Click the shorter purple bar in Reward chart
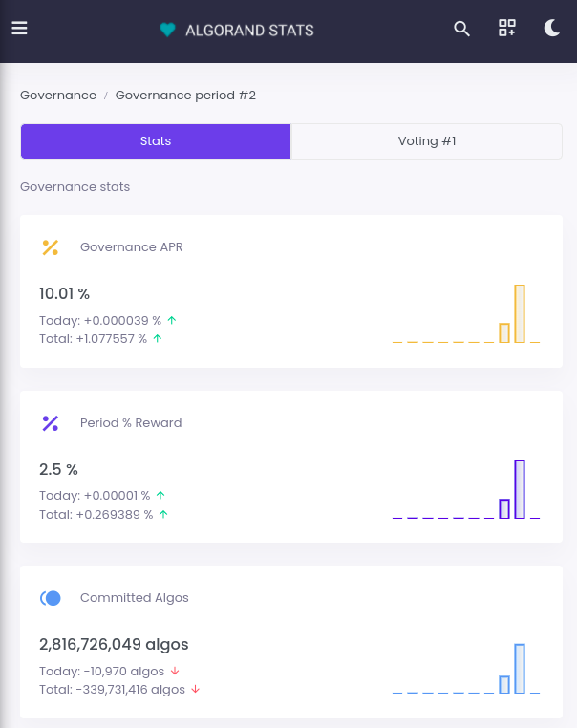The height and width of the screenshot is (728, 577). 504,509
